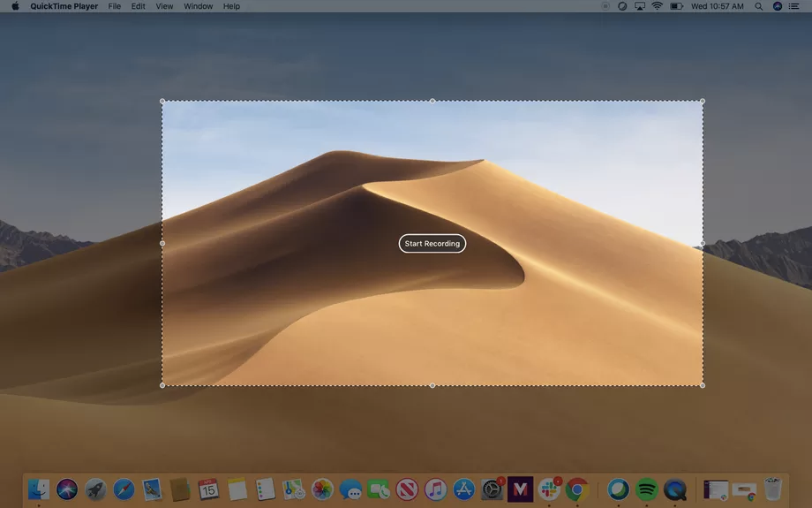Open Maps icon in Dock

[294, 489]
